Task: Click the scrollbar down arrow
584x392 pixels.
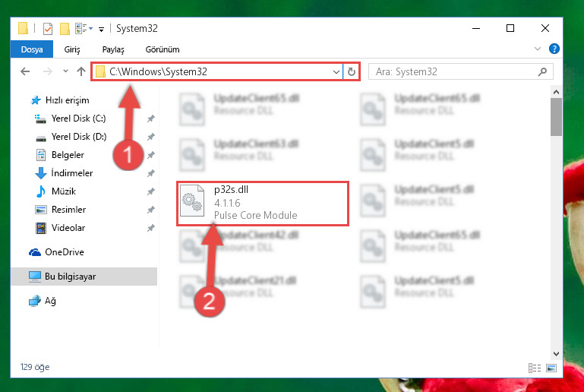Action: click(556, 353)
